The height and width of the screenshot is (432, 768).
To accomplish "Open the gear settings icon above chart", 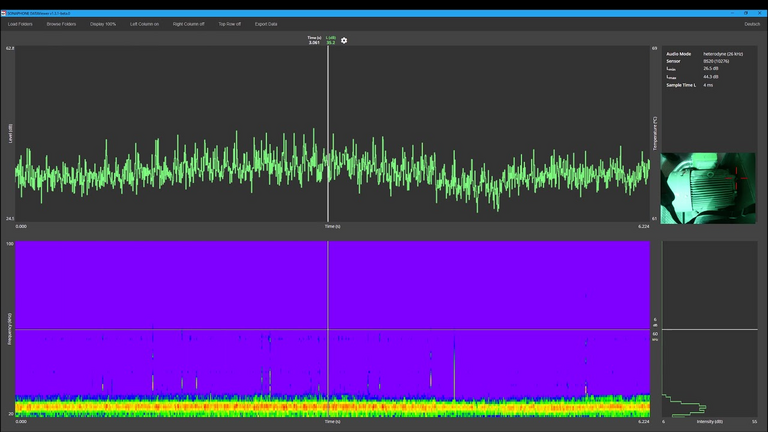I will pyautogui.click(x=344, y=41).
